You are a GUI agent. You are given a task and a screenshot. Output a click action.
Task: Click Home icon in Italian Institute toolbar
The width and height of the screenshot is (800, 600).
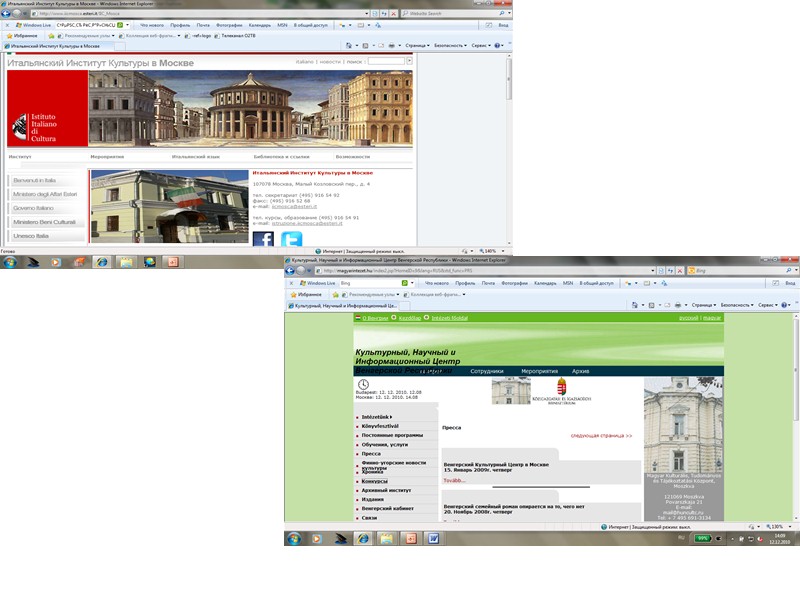point(349,45)
